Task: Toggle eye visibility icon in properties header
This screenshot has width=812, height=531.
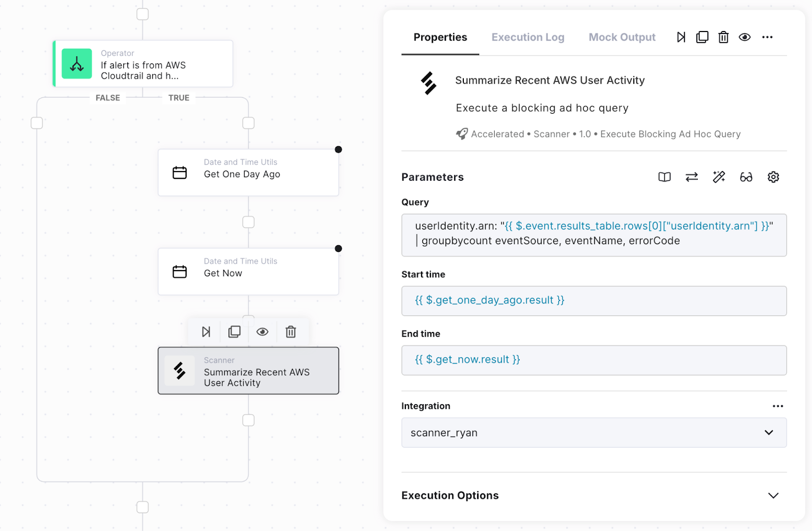Action: [x=745, y=37]
